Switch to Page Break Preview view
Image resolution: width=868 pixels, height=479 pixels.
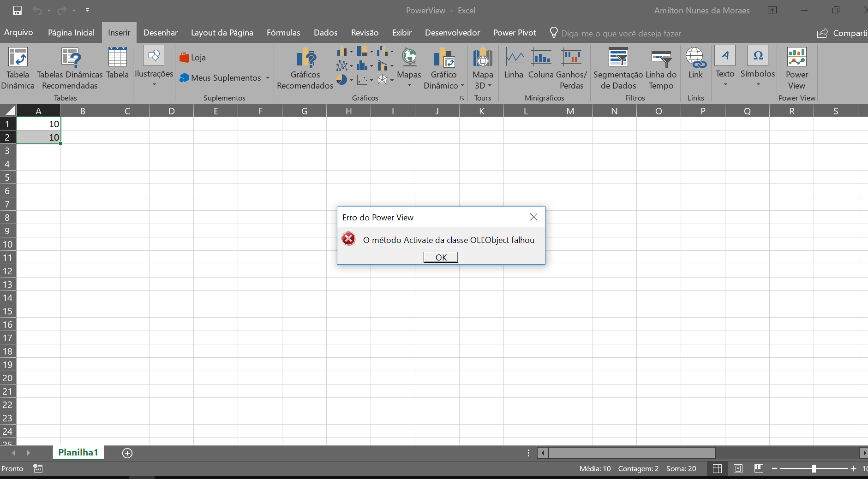(759, 468)
